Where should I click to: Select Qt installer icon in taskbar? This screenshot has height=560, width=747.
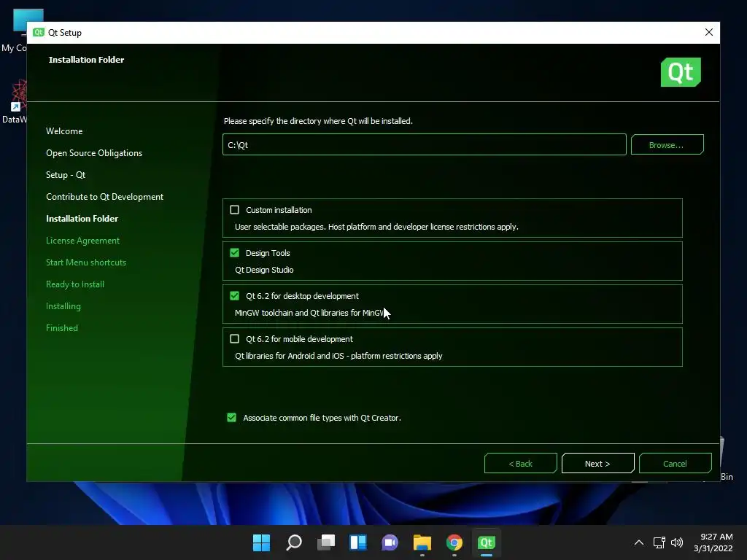pos(486,542)
